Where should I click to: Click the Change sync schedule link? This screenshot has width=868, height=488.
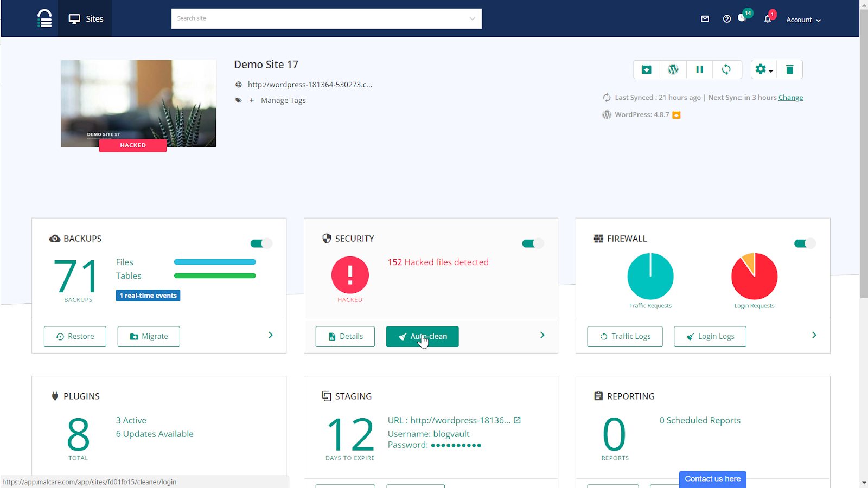coord(790,98)
